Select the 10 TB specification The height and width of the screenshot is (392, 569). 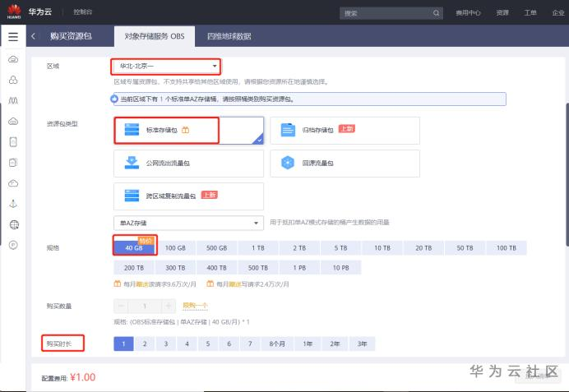point(382,247)
